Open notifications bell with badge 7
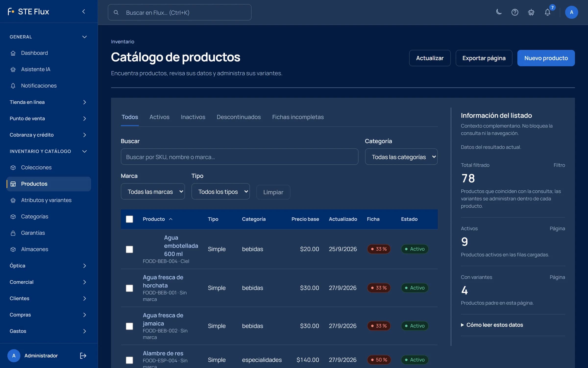Screen dimensions: 588x368 coord(548,12)
